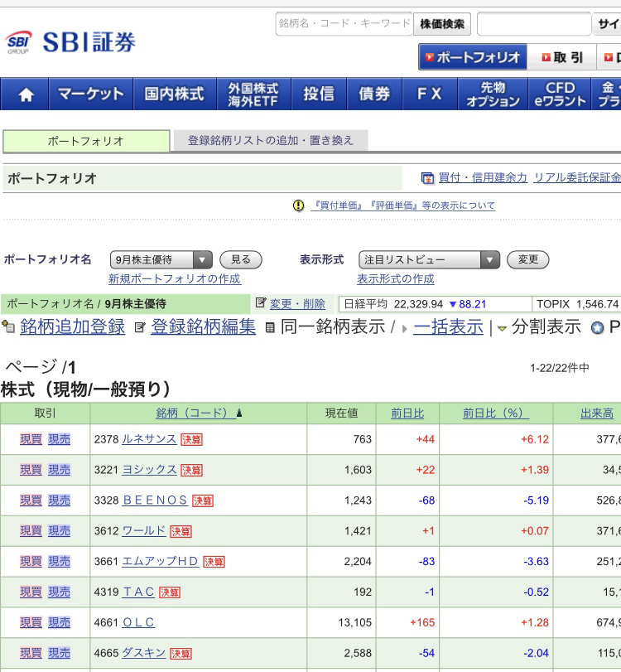Click 決算 badge for ヨシックス
The height and width of the screenshot is (672, 621).
[191, 470]
